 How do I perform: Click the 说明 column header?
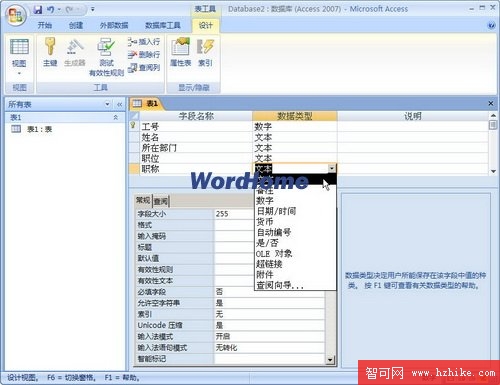point(413,116)
